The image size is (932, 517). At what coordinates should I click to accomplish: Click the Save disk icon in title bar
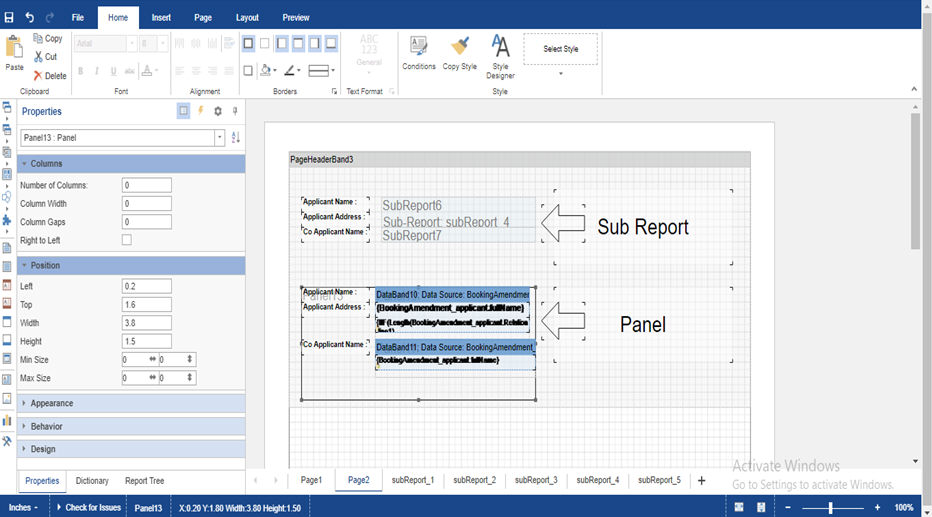click(9, 17)
